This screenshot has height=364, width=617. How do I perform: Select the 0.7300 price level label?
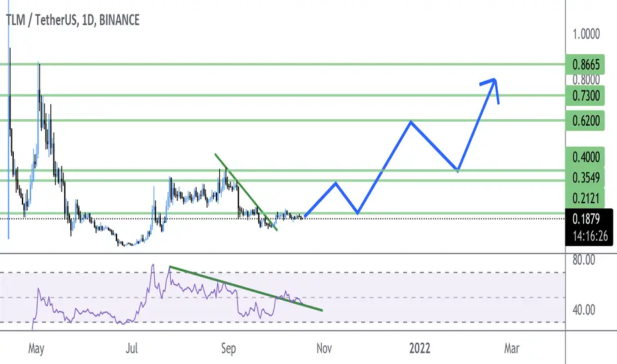pos(585,95)
